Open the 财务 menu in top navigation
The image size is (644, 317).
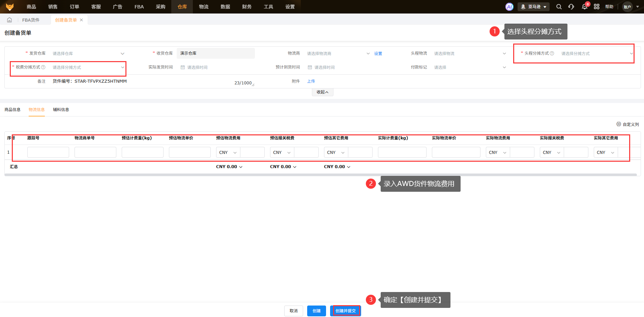point(246,7)
